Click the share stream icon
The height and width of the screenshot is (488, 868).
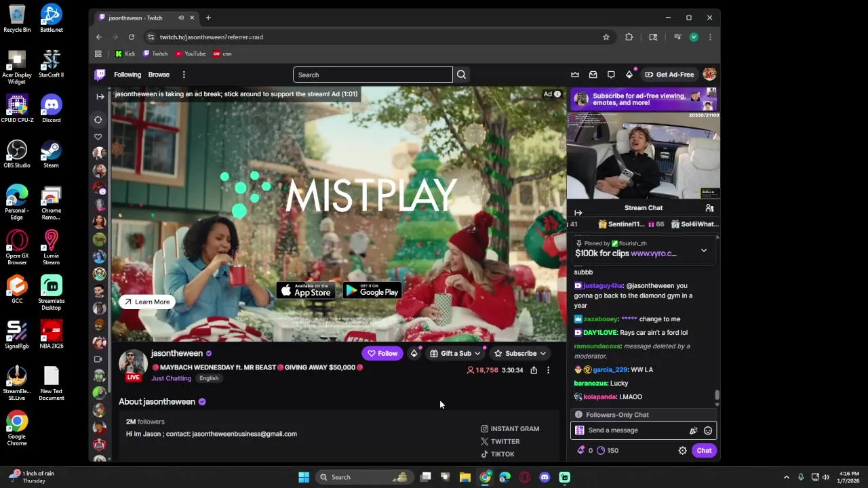click(534, 370)
